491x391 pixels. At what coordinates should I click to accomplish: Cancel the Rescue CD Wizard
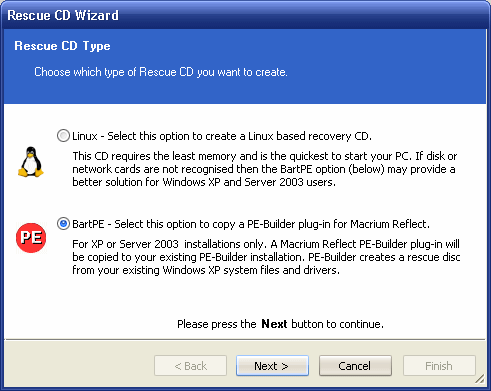355,366
